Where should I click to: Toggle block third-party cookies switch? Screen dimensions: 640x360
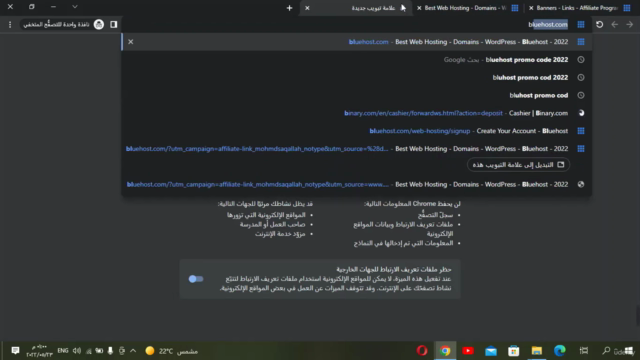click(x=196, y=279)
